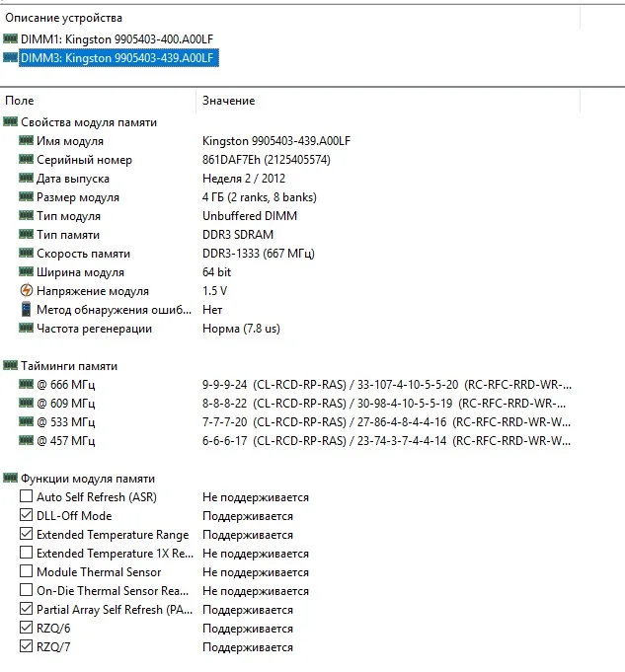Click the icon next to Серийный номер
This screenshot has width=625, height=672.
[x=27, y=159]
